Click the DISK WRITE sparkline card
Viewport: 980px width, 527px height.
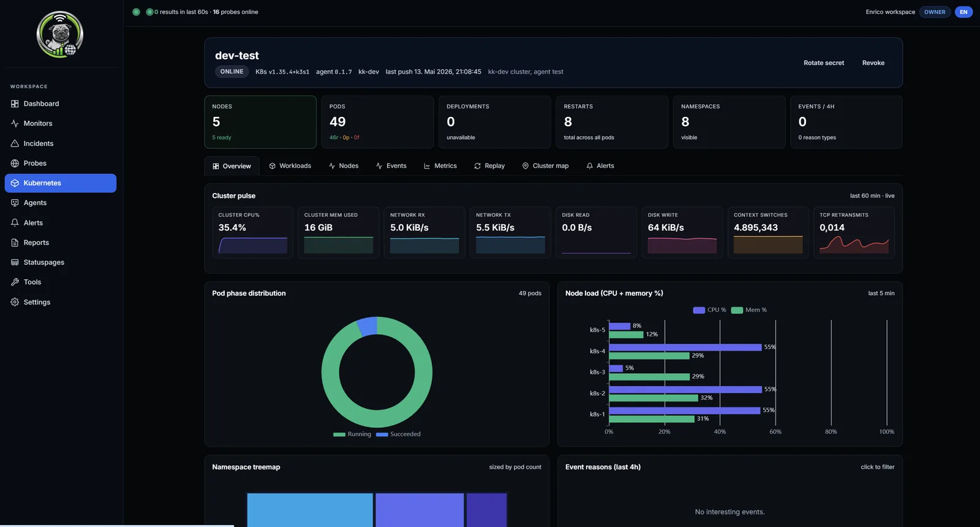[x=682, y=232]
